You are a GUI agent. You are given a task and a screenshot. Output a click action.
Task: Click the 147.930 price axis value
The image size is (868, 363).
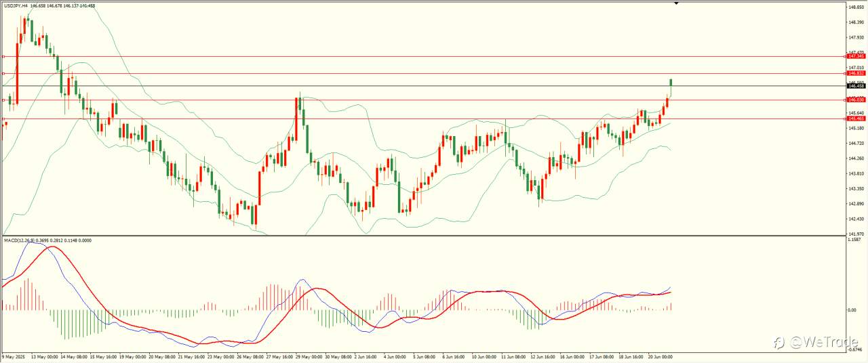pyautogui.click(x=856, y=37)
